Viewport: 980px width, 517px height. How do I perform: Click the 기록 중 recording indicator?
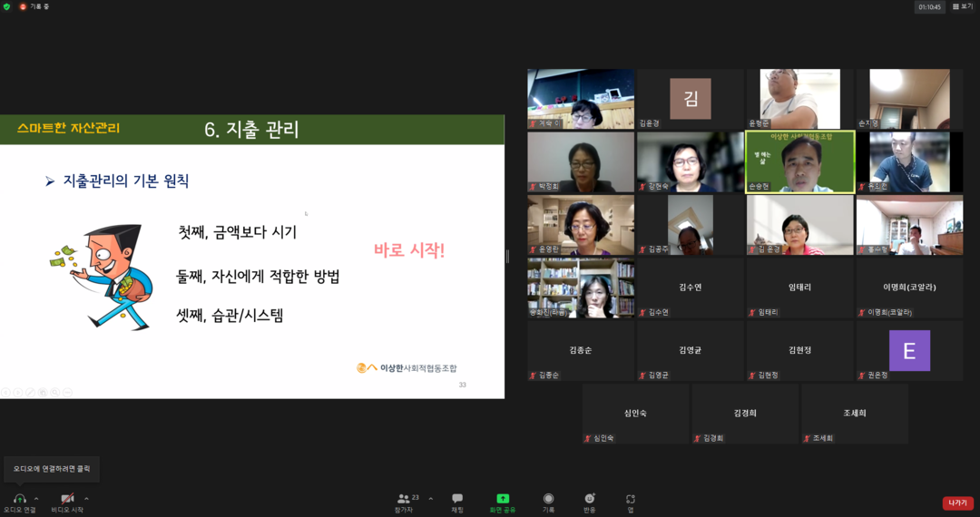[x=34, y=7]
